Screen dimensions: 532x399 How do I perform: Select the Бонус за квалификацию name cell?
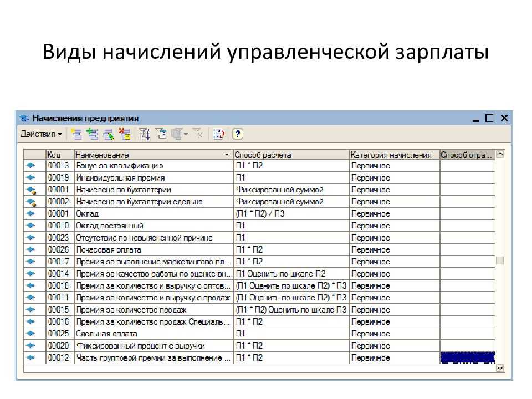[154, 166]
